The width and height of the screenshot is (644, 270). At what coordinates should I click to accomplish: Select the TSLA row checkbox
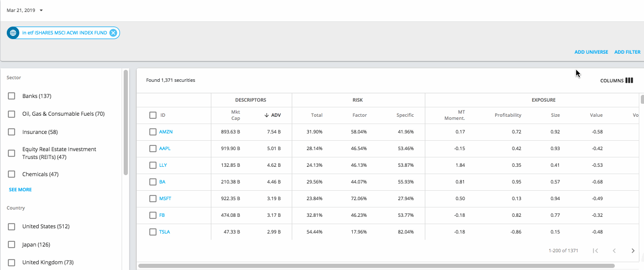point(153,232)
